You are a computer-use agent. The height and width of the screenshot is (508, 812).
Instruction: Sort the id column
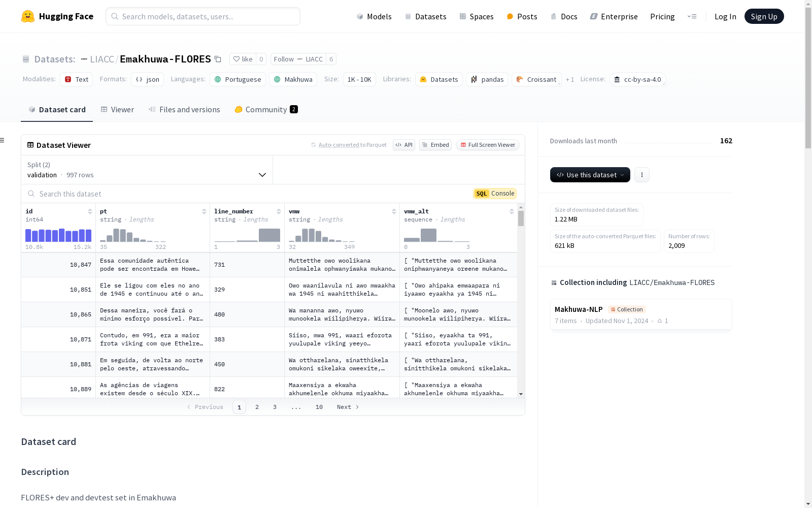tap(90, 211)
